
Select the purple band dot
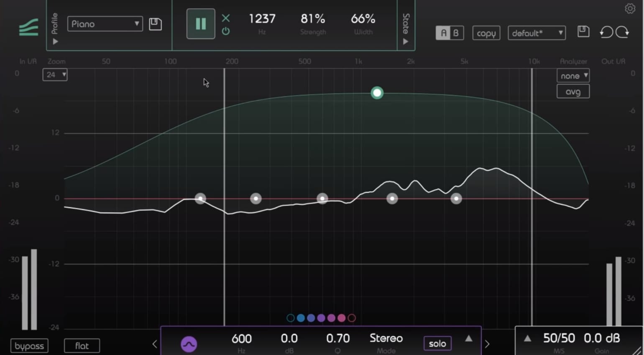pos(321,318)
